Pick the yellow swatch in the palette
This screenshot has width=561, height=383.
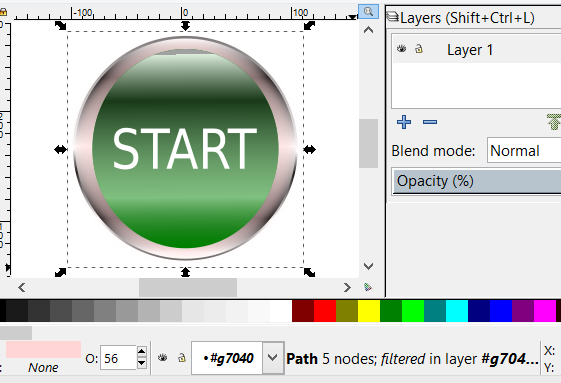tap(369, 311)
